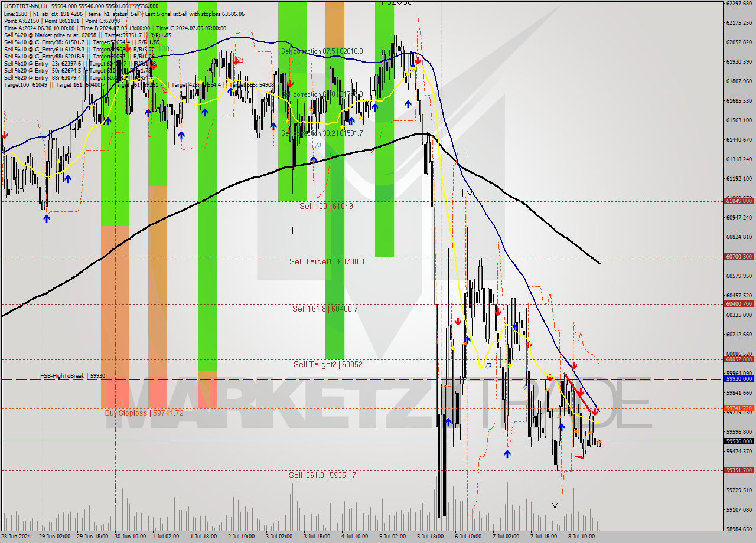Viewport: 756px width, 543px height.
Task: Click the '29 Jun 18:00' time axis label
Action: coord(92,537)
